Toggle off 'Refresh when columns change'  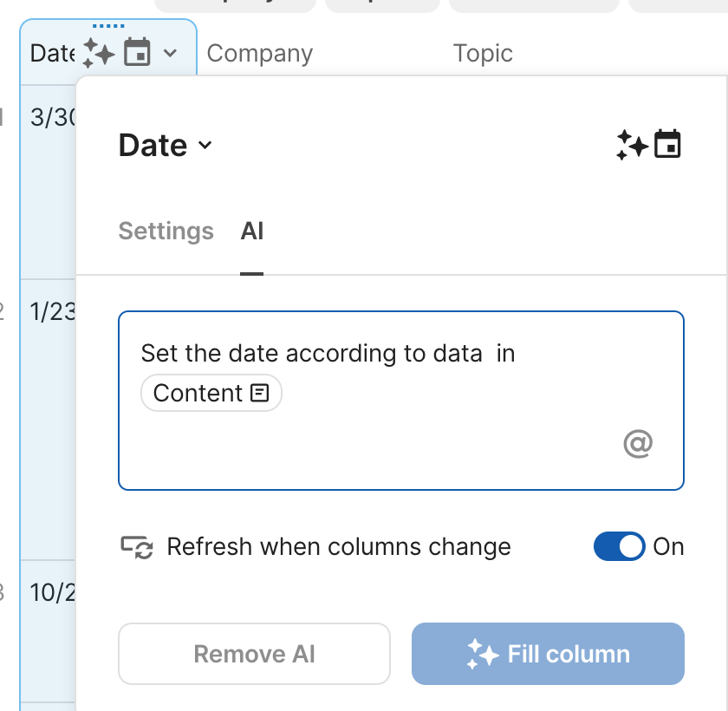coord(619,547)
